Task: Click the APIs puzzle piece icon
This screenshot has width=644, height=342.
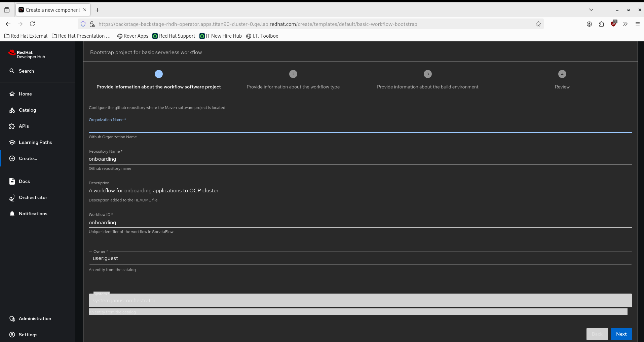Action: click(12, 126)
